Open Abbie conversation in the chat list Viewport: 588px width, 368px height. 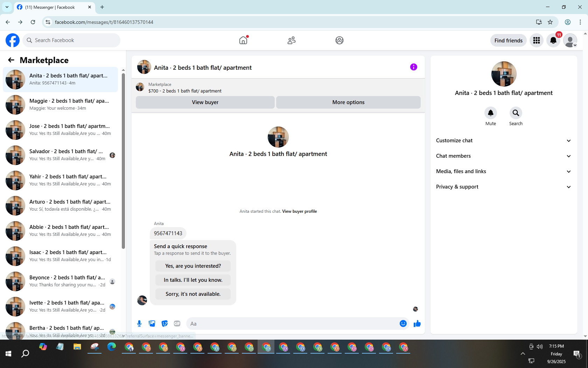click(60, 231)
